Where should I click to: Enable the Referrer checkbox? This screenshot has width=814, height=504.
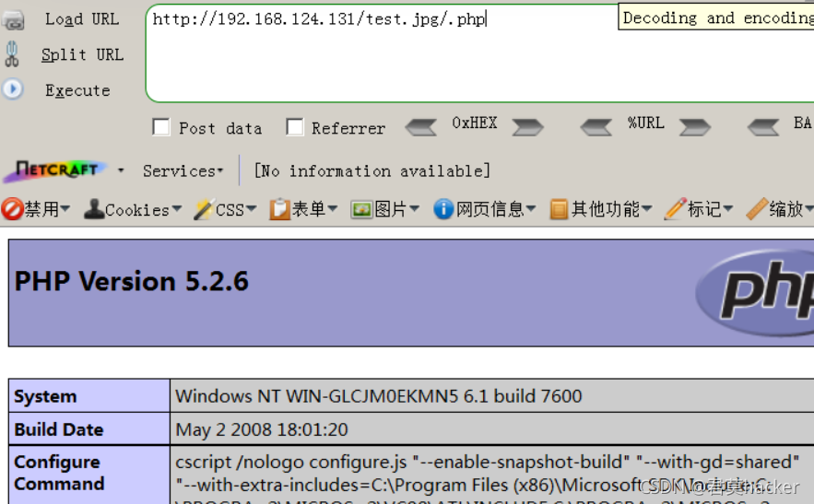pos(295,126)
